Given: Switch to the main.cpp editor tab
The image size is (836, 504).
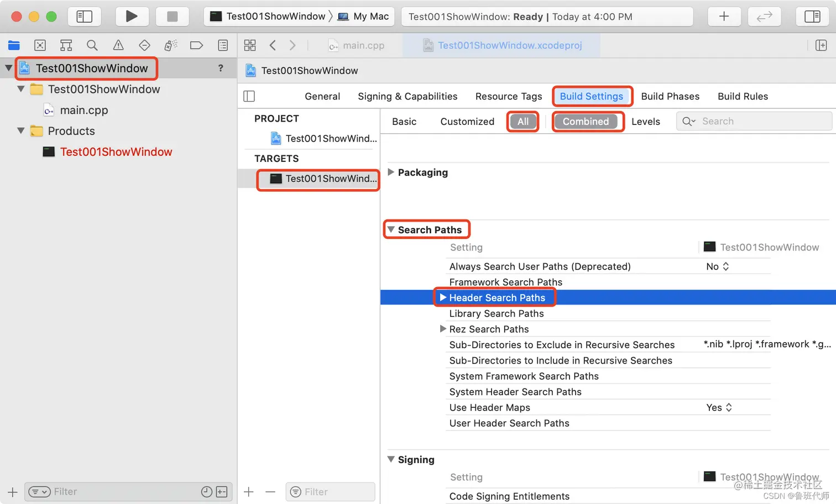Looking at the screenshot, I should [x=357, y=45].
